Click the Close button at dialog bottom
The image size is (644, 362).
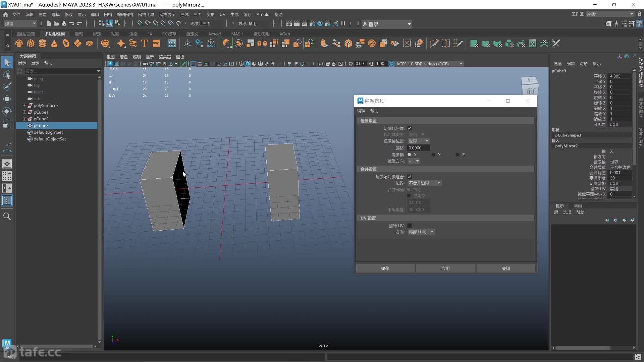(506, 268)
